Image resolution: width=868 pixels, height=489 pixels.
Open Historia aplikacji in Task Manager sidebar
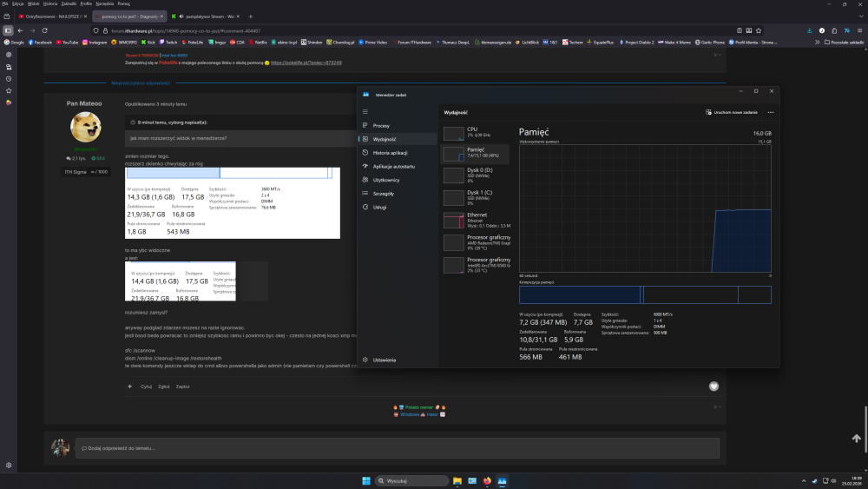click(x=390, y=152)
